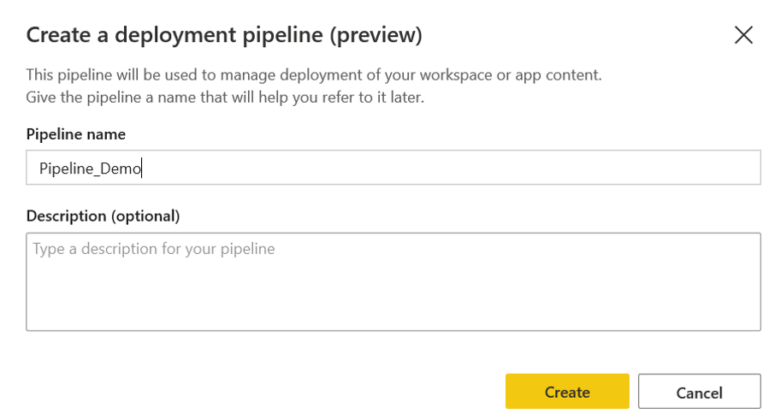Focus the Pipeline name input field
This screenshot has height=420, width=775.
tap(393, 168)
